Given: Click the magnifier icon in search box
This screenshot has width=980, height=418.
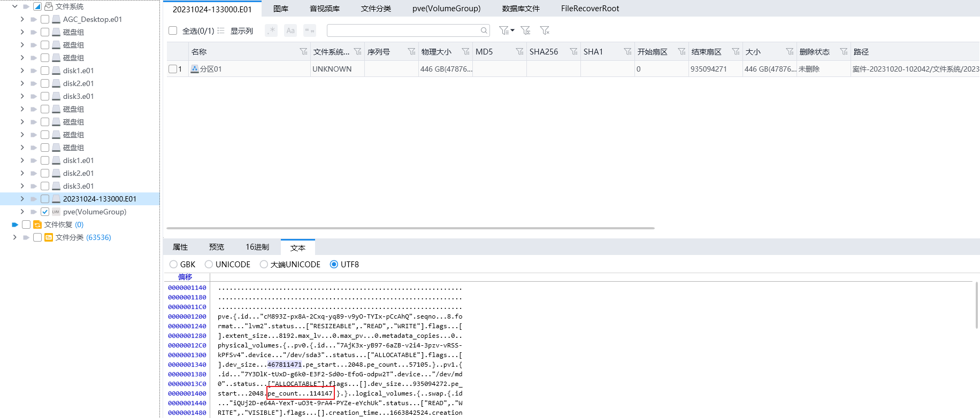Looking at the screenshot, I should click(484, 30).
